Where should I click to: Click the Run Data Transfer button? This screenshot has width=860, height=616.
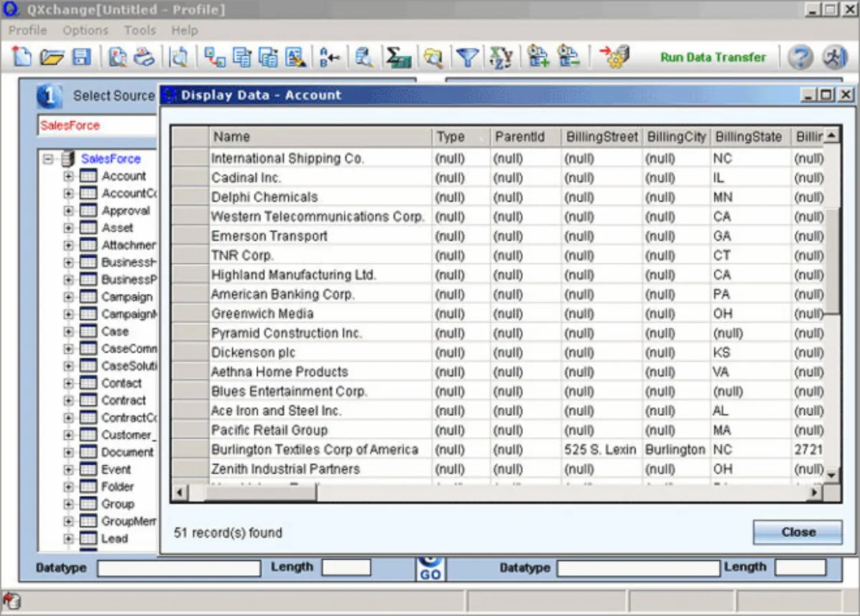pyautogui.click(x=712, y=57)
